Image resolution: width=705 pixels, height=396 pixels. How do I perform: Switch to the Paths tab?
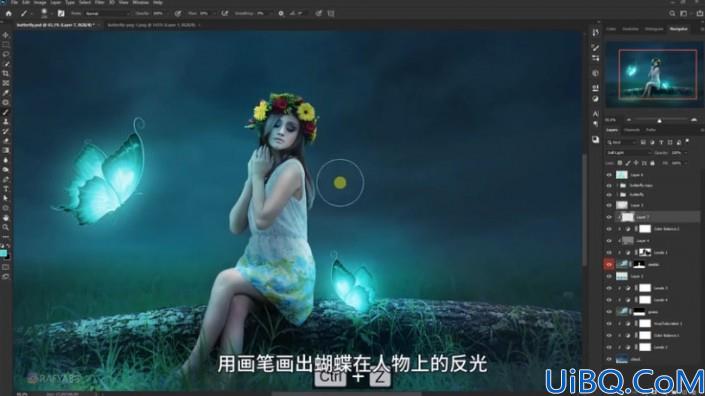pos(651,130)
